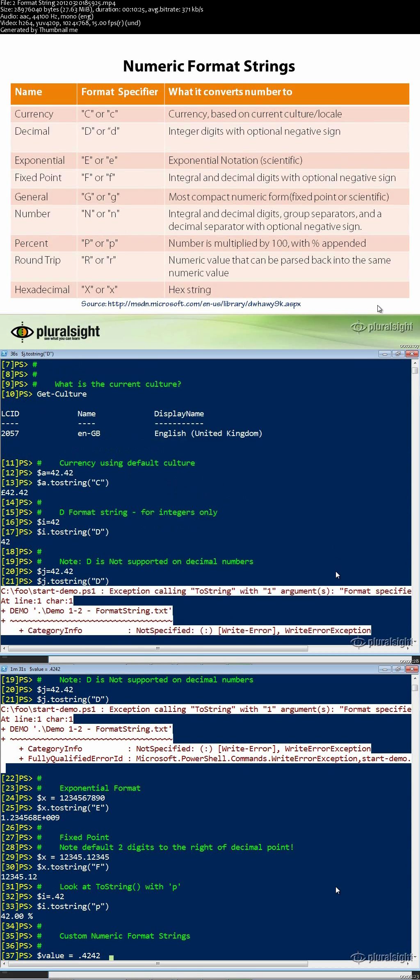This screenshot has width=420, height=980.
Task: Click the '[37]PS> $value = .4242' prompt line
Action: [50, 956]
